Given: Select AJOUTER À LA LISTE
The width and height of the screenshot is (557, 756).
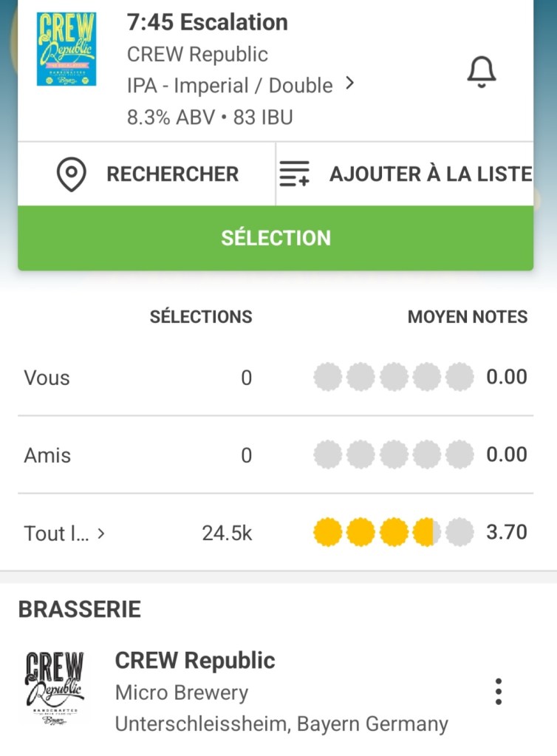Looking at the screenshot, I should point(430,174).
